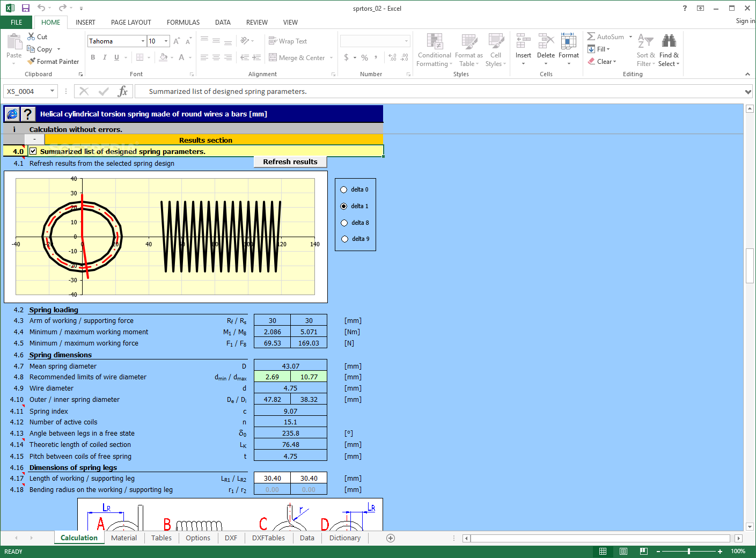Click the insert function fx icon
The image size is (756, 558).
[x=123, y=91]
